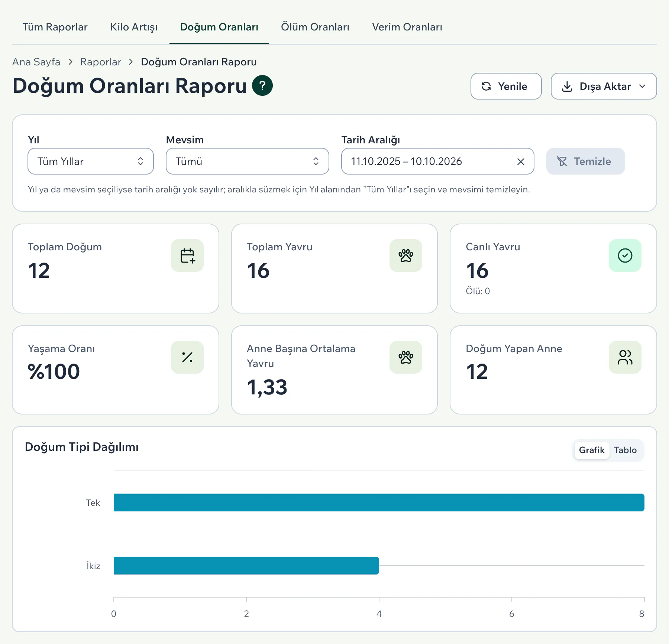
Task: Click the people icon in Doğum Yapan Anne card
Action: pyautogui.click(x=625, y=357)
